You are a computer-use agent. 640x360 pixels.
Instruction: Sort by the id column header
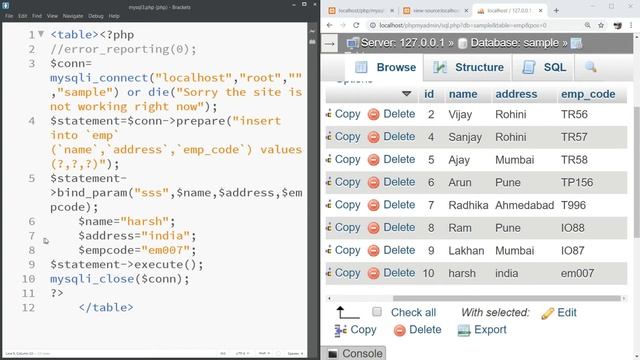click(x=429, y=94)
